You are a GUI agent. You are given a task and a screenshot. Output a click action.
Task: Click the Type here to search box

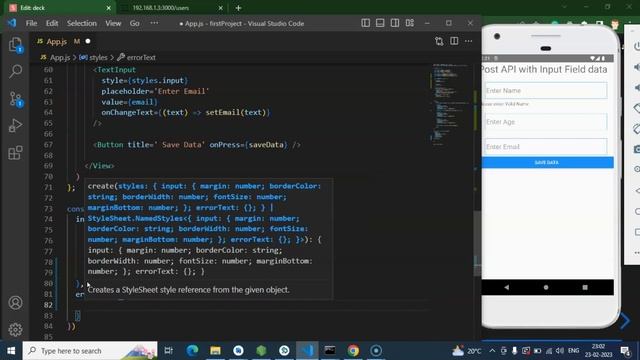(90, 351)
